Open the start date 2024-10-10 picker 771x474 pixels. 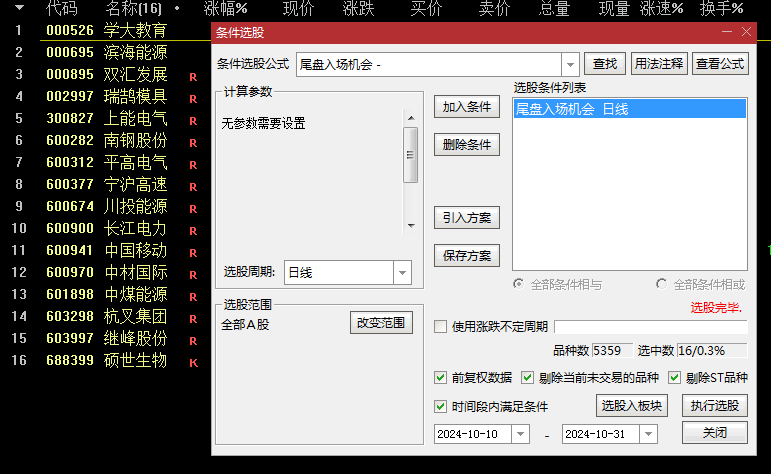coord(520,434)
